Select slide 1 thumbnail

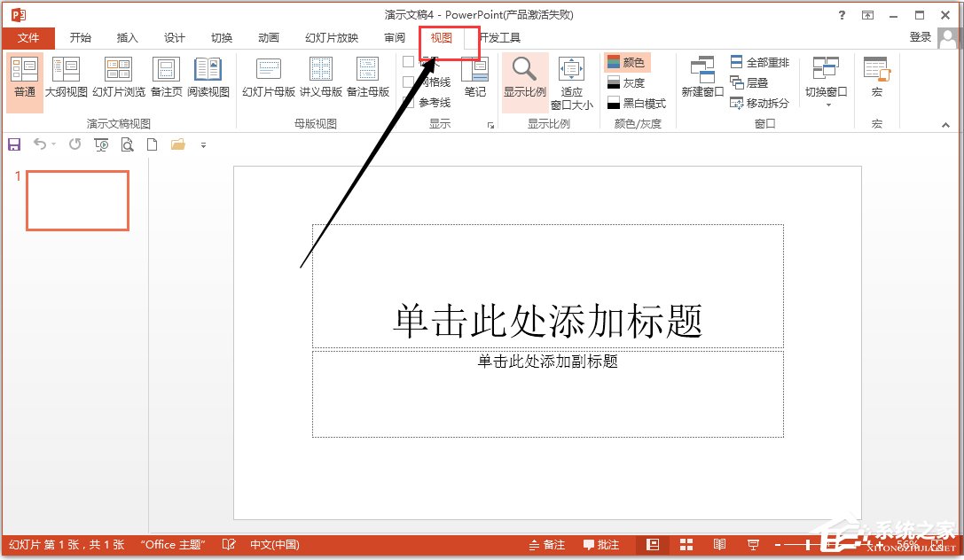coord(77,201)
